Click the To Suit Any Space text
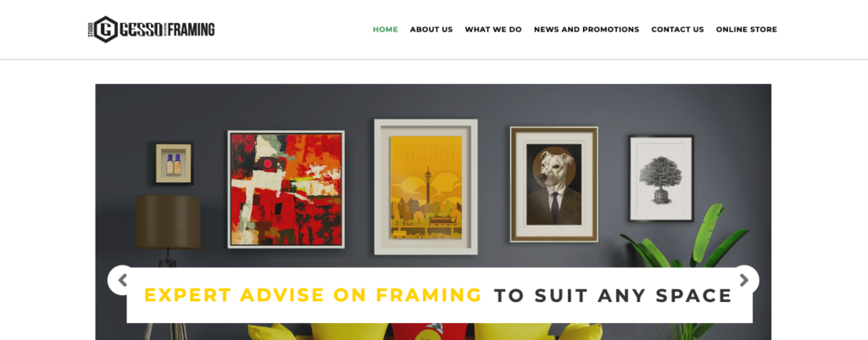This screenshot has width=868, height=340. [614, 295]
